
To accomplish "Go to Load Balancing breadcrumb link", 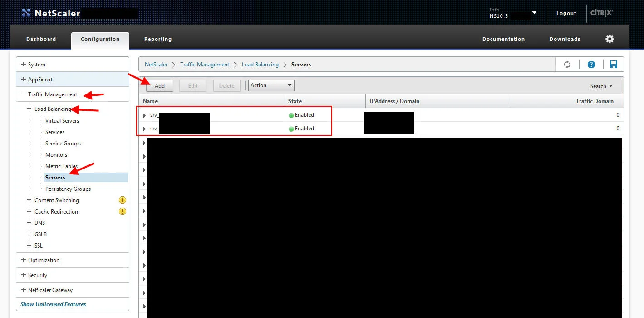I will [260, 65].
